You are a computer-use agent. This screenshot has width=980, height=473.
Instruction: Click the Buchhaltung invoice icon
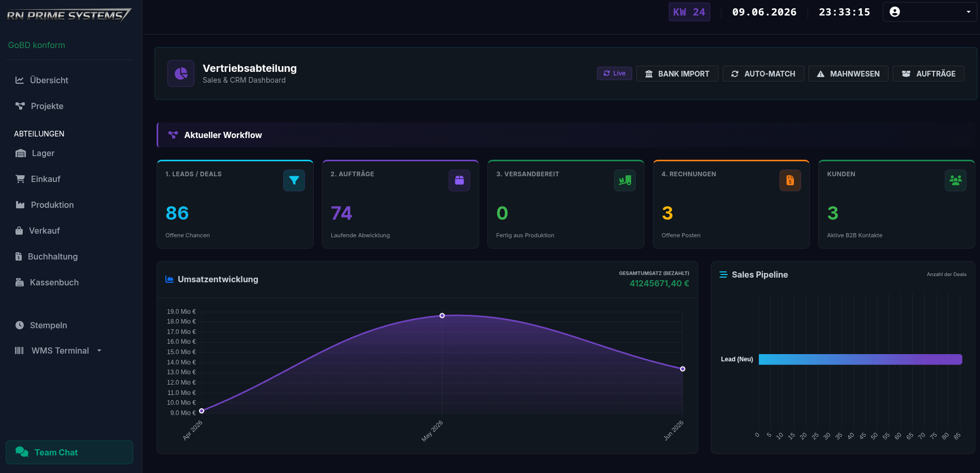click(x=19, y=256)
